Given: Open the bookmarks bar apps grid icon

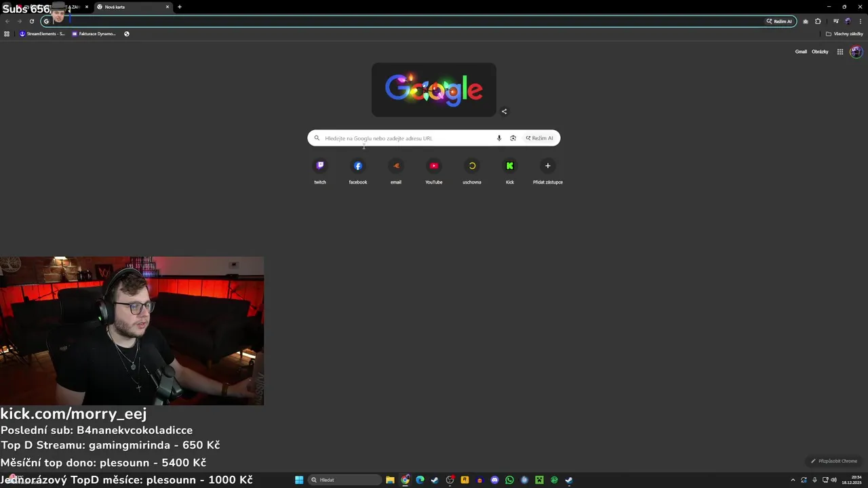Looking at the screenshot, I should click(x=7, y=34).
